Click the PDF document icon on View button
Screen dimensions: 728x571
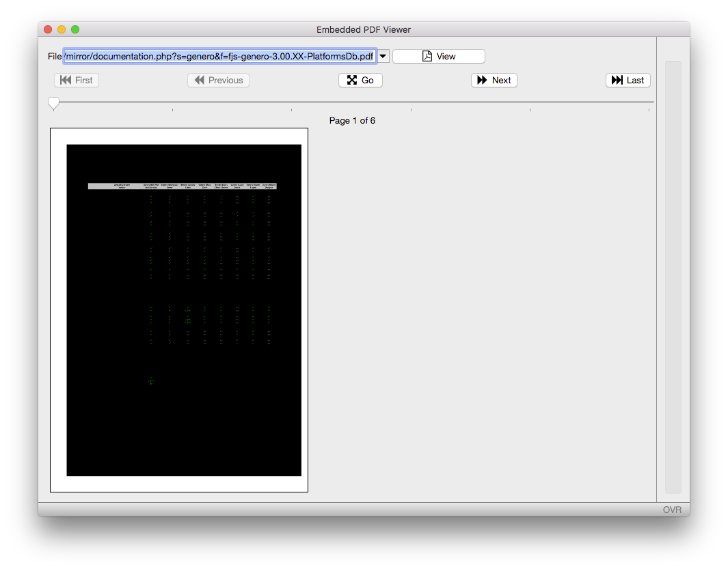point(427,55)
